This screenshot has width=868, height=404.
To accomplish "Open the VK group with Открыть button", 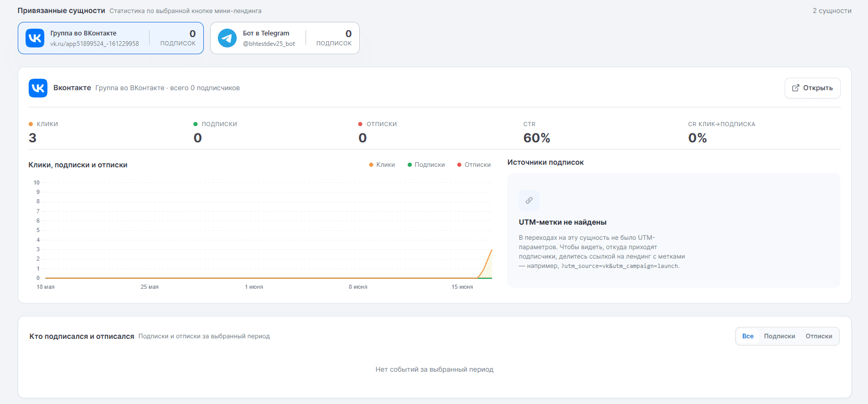I will pos(813,88).
